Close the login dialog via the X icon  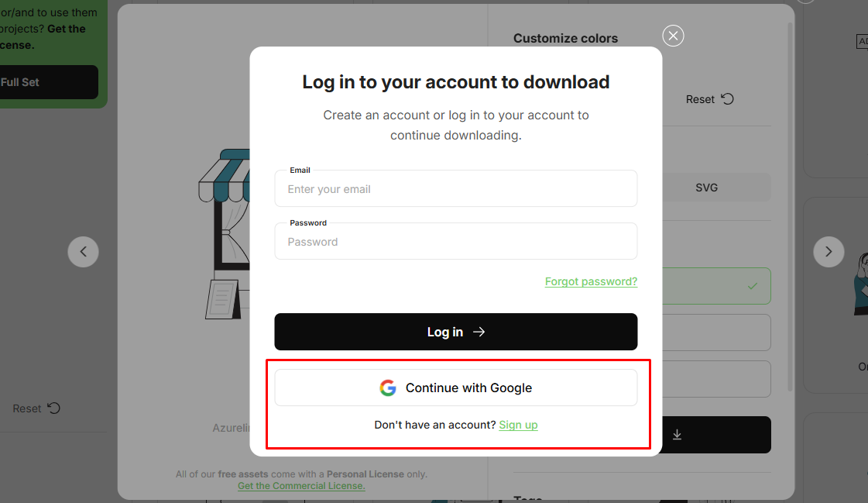[x=673, y=36]
